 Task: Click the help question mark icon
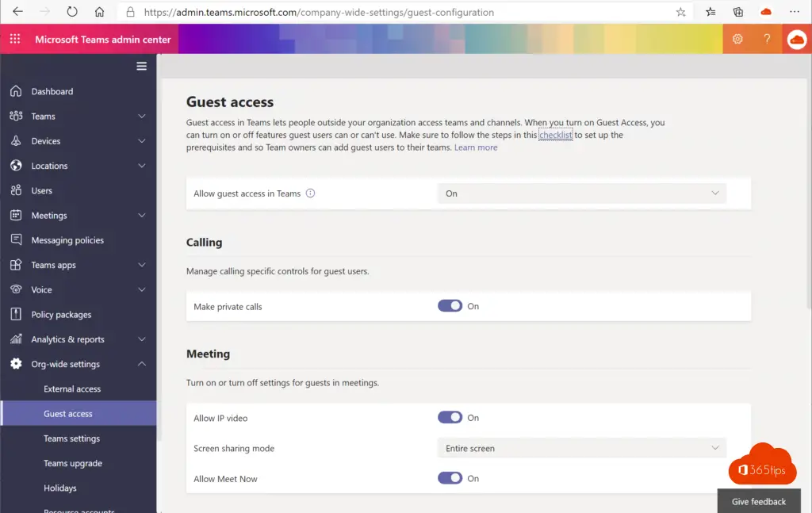[x=767, y=39]
